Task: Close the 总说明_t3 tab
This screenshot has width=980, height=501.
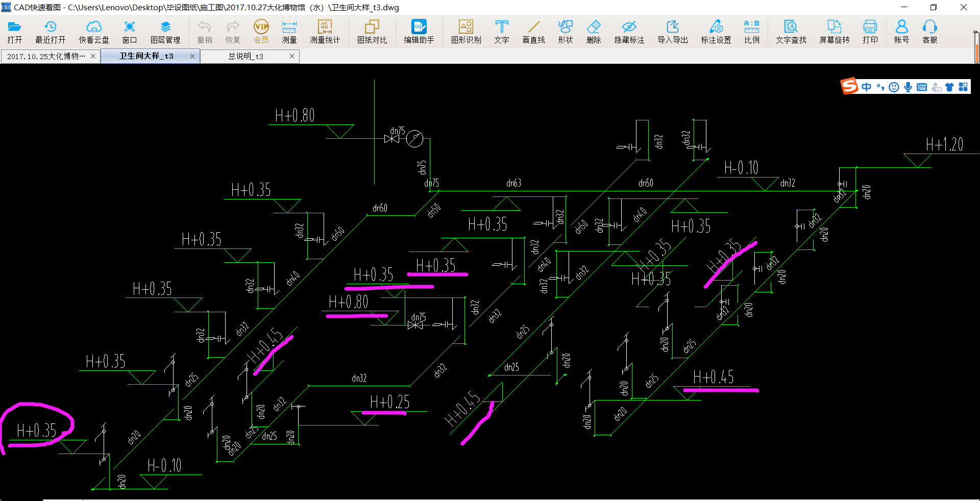Action: pyautogui.click(x=292, y=56)
